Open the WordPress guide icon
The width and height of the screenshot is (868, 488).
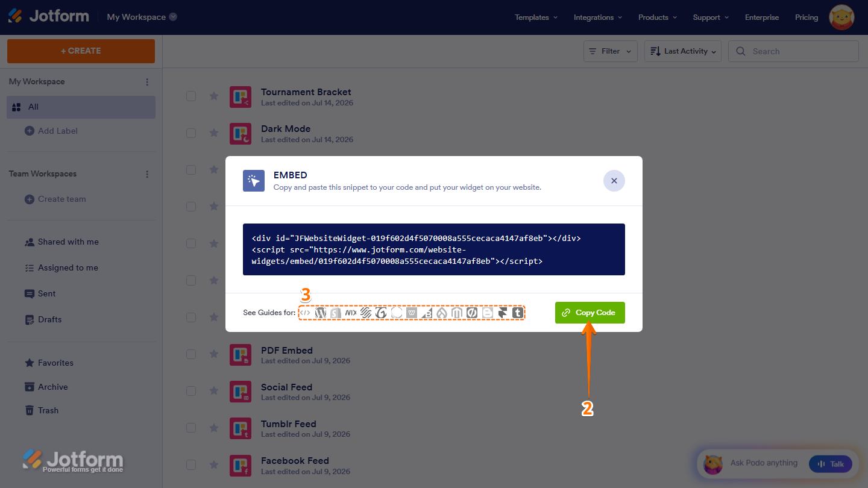[321, 313]
